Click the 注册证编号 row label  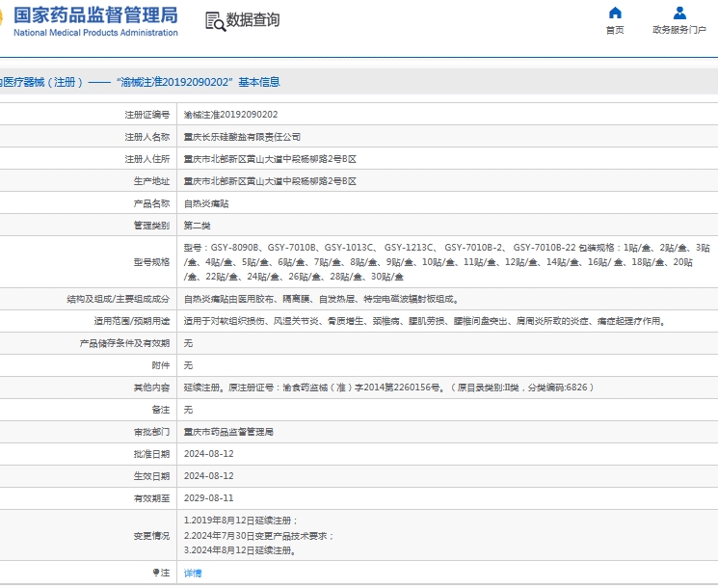[x=147, y=115]
